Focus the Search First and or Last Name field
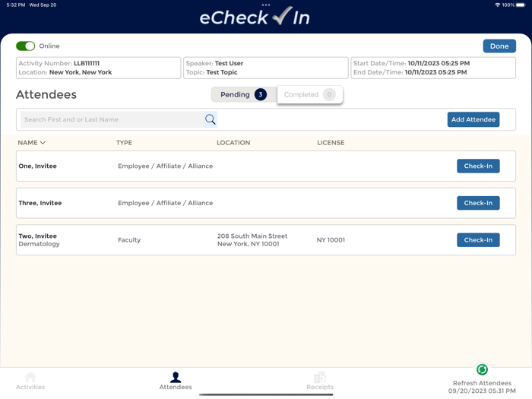The height and width of the screenshot is (399, 532). point(112,119)
